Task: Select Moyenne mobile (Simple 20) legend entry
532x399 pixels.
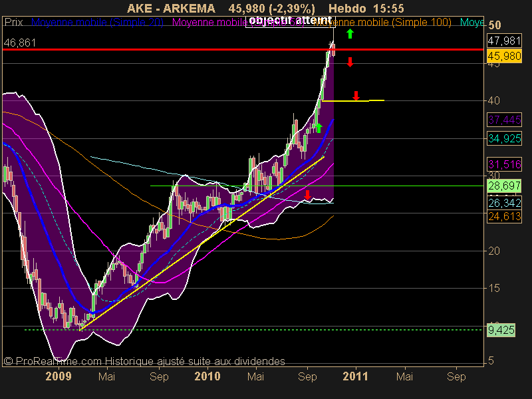Action: point(97,23)
